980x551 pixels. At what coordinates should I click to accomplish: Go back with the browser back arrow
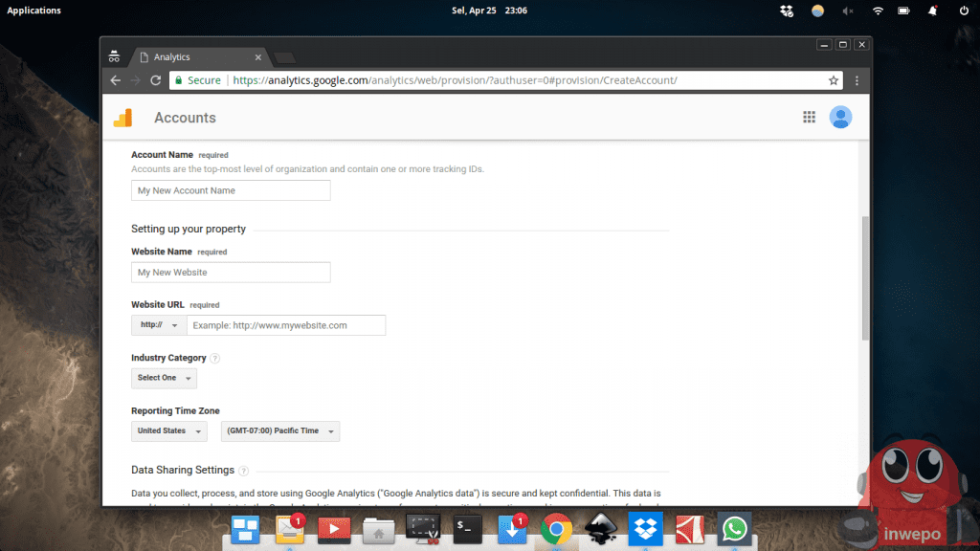coord(116,80)
